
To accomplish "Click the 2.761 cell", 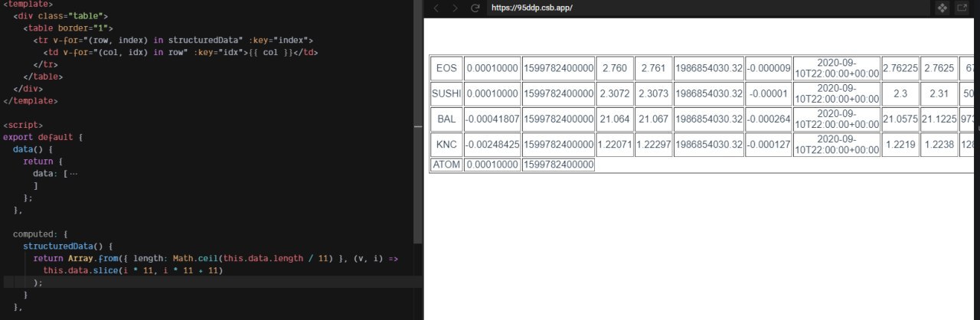I will [653, 68].
